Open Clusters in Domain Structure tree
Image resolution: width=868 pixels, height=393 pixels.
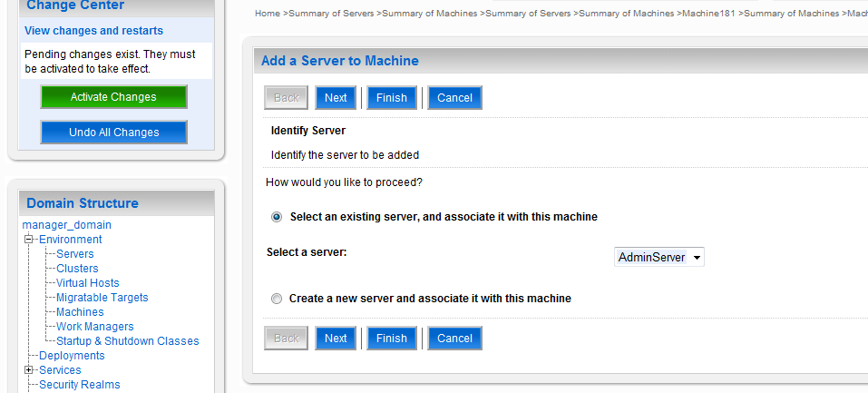coord(77,269)
